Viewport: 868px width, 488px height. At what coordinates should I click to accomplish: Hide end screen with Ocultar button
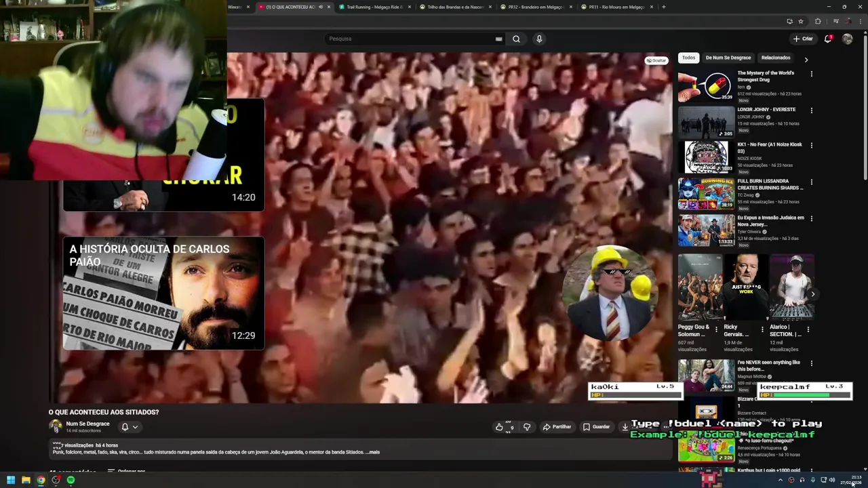[x=656, y=60]
